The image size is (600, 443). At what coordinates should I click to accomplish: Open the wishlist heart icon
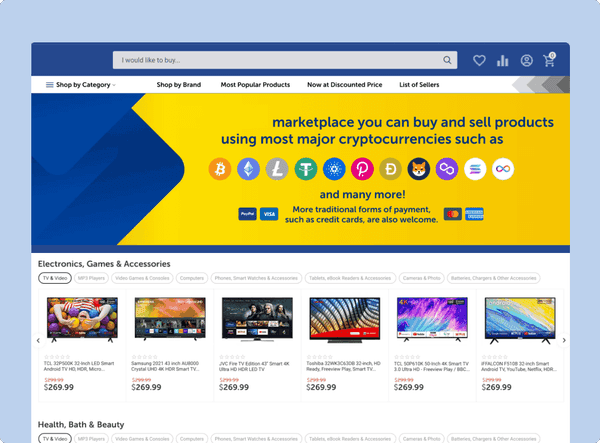click(479, 61)
